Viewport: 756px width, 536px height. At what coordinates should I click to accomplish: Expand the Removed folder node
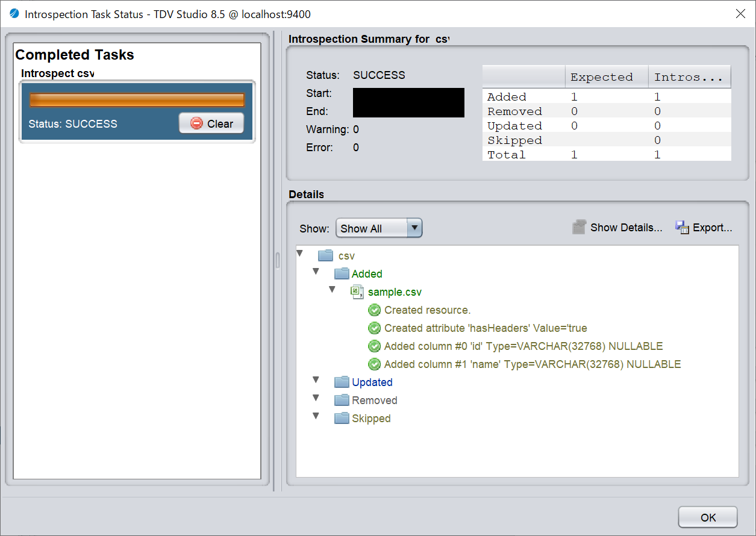pyautogui.click(x=316, y=398)
